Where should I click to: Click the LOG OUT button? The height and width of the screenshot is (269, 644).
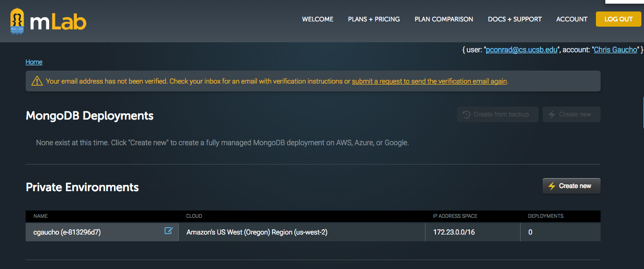618,19
